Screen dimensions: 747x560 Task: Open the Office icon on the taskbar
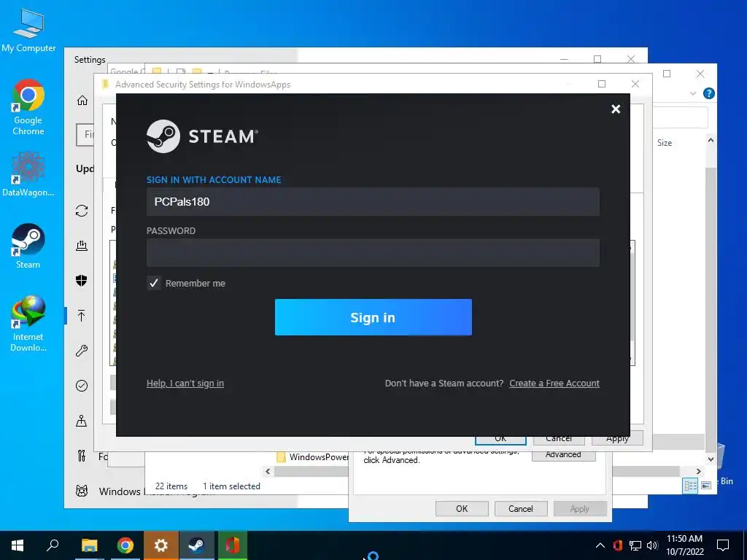[233, 545]
